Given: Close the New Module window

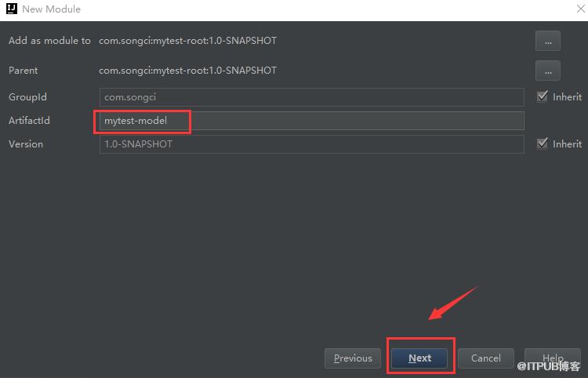Looking at the screenshot, I should pos(580,9).
